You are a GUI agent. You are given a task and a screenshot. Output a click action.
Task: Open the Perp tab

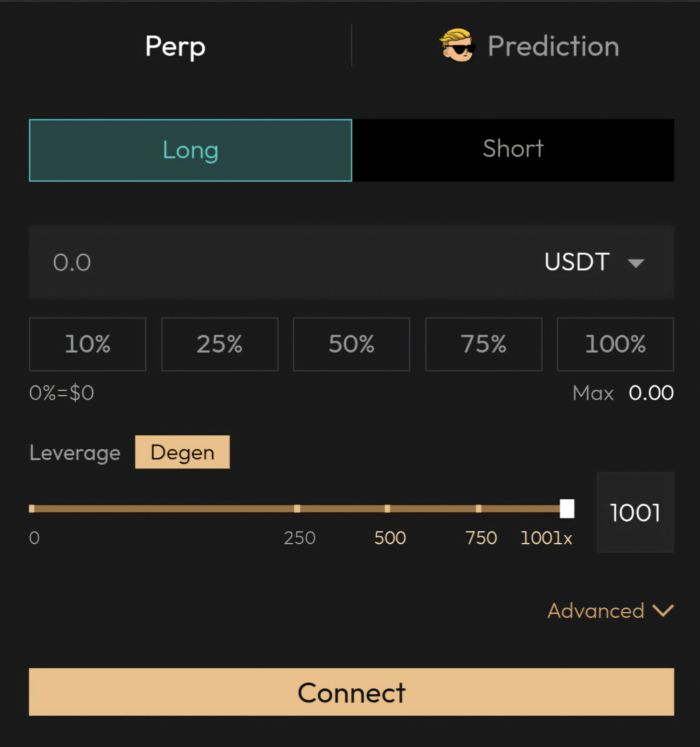(x=175, y=46)
